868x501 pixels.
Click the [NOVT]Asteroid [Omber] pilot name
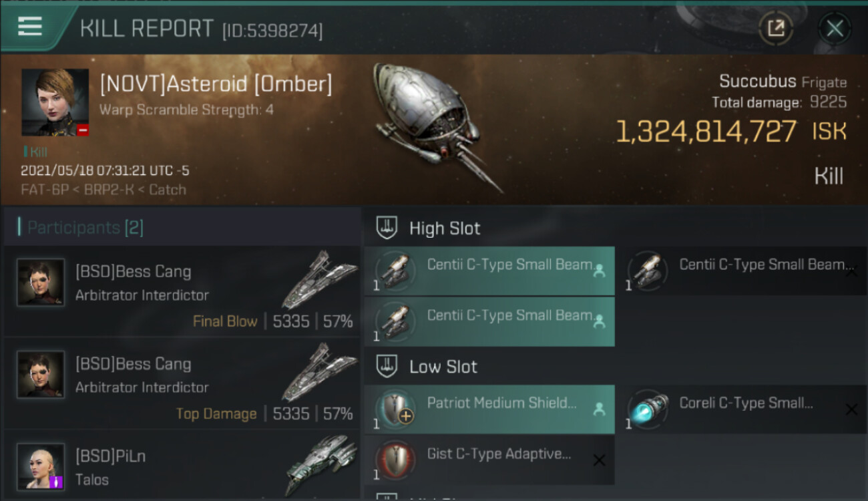(x=215, y=85)
